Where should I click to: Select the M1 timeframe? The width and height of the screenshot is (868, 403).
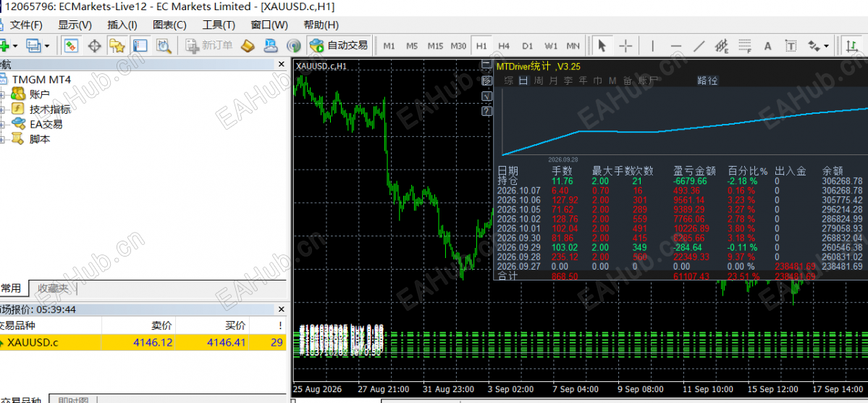point(389,46)
